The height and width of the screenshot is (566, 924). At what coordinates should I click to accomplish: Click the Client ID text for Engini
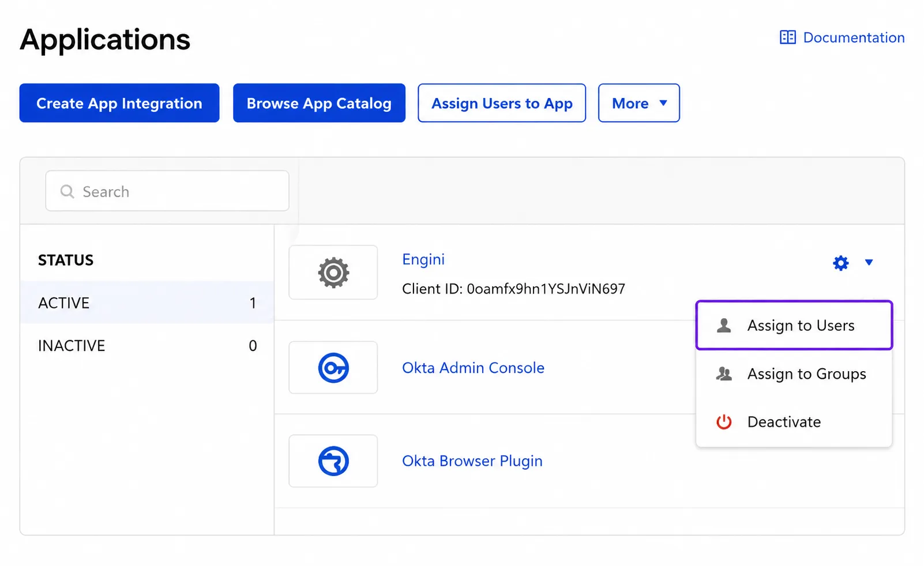513,289
